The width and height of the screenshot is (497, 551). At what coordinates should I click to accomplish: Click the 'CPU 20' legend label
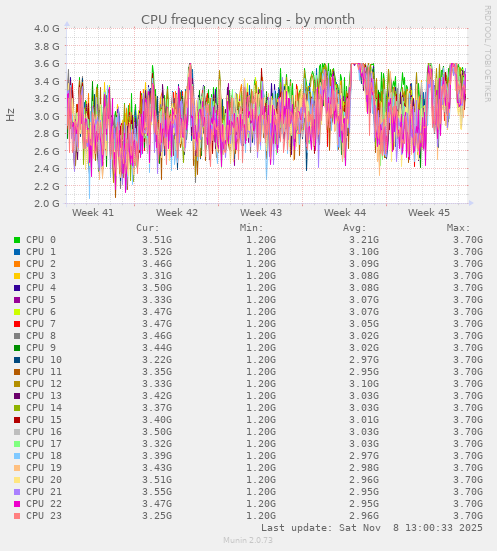[x=44, y=480]
